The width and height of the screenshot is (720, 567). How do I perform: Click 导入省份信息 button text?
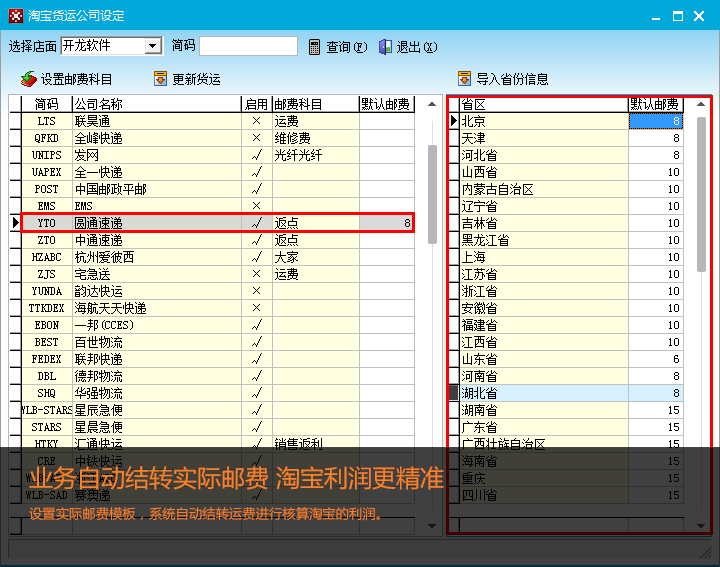(x=512, y=79)
